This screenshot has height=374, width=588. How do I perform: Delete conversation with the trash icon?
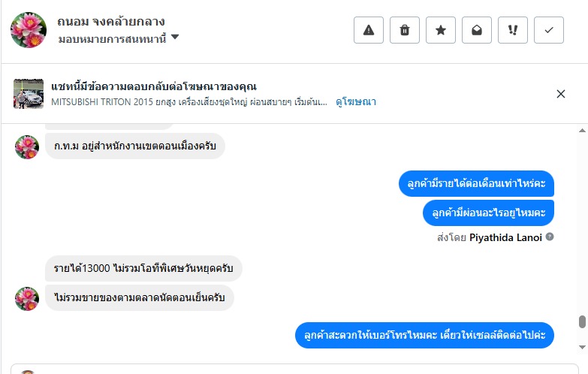tap(405, 30)
